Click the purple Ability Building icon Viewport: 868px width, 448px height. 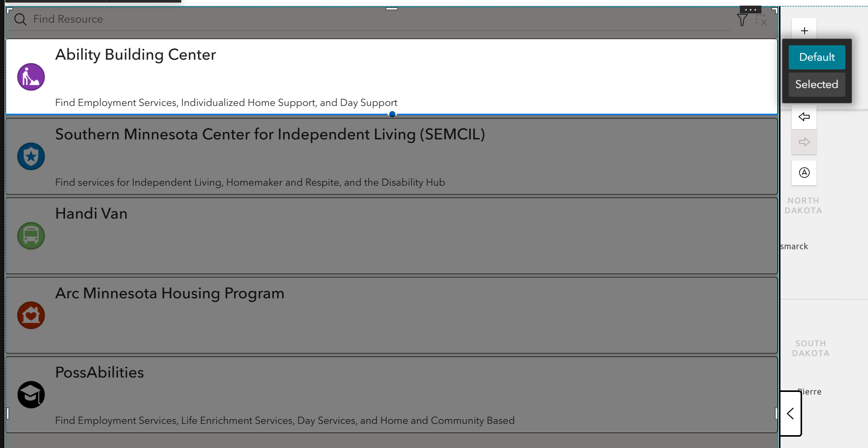click(x=31, y=77)
